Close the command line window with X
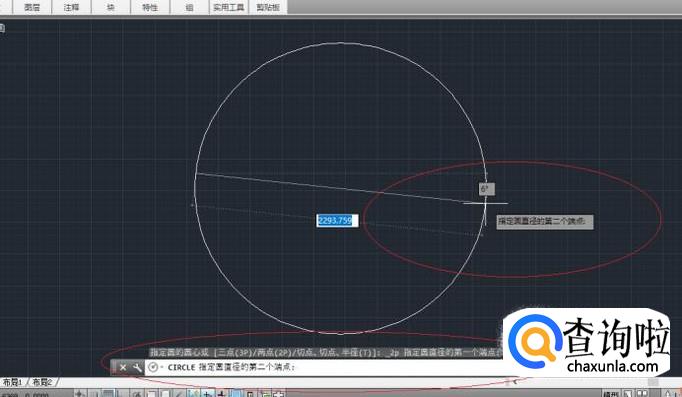 click(123, 367)
